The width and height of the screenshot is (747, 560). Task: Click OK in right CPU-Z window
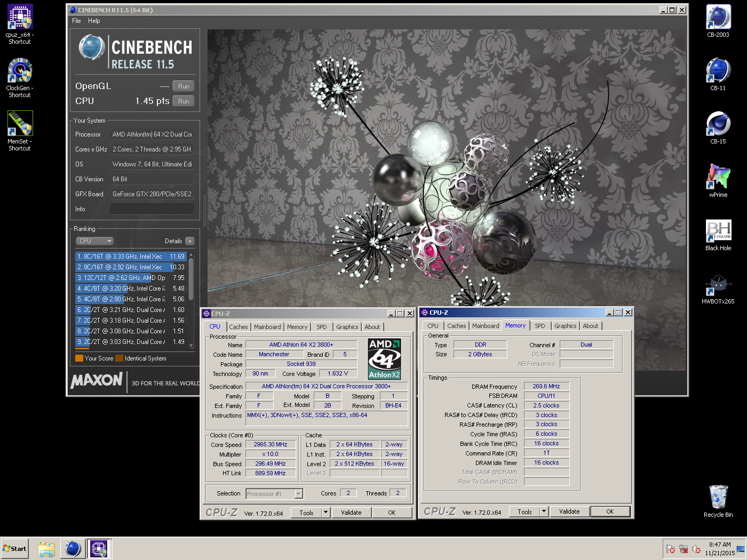click(610, 511)
